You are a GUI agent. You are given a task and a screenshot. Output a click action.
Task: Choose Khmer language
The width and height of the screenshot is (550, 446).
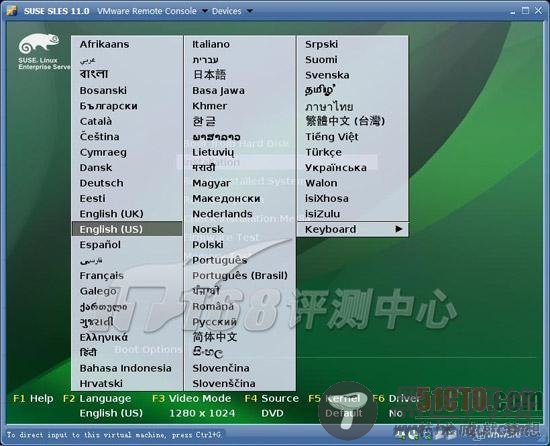pyautogui.click(x=209, y=106)
